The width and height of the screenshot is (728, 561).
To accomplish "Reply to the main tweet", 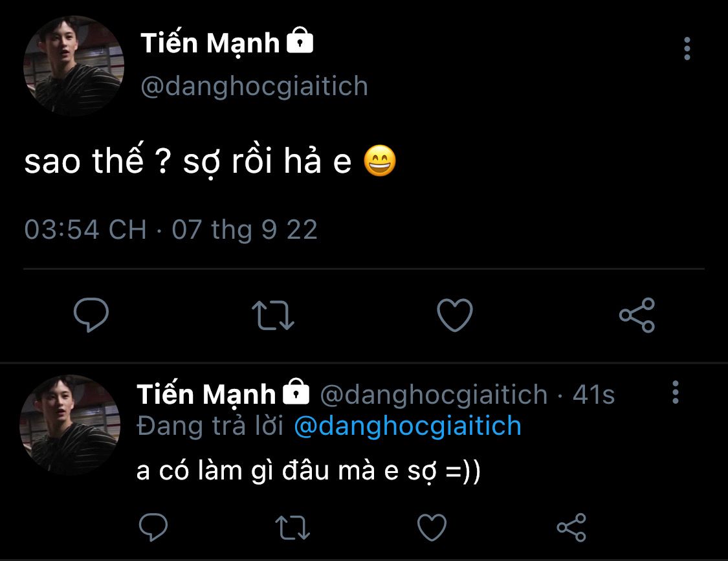I will 91,315.
